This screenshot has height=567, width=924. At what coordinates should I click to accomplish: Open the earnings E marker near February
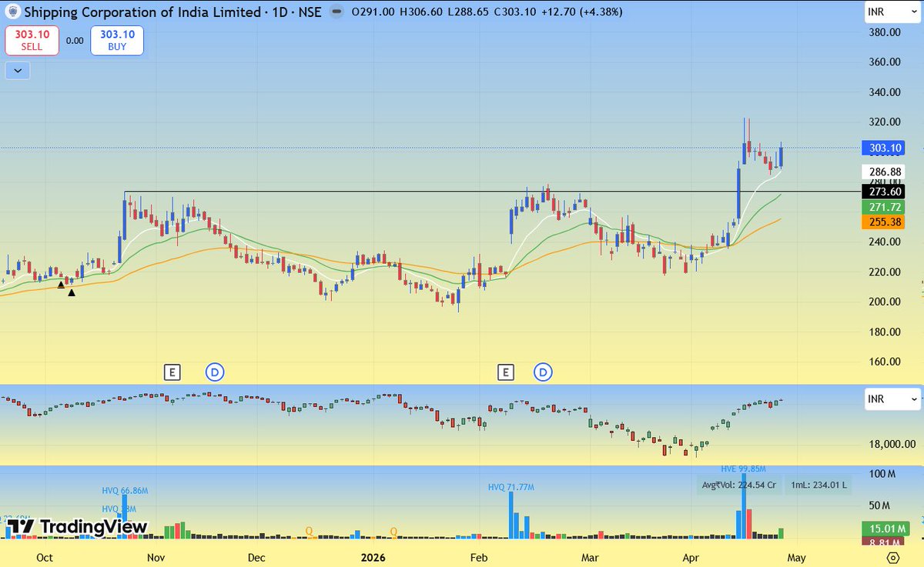point(506,372)
